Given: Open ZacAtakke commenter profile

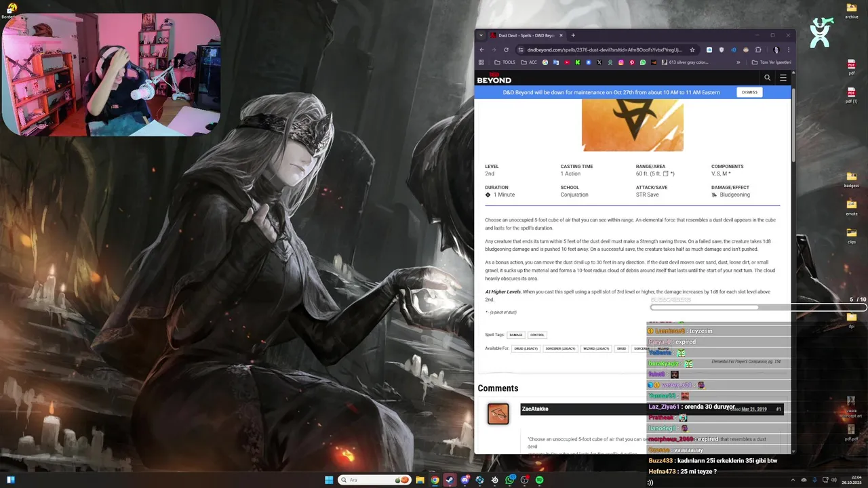Looking at the screenshot, I should (x=535, y=409).
